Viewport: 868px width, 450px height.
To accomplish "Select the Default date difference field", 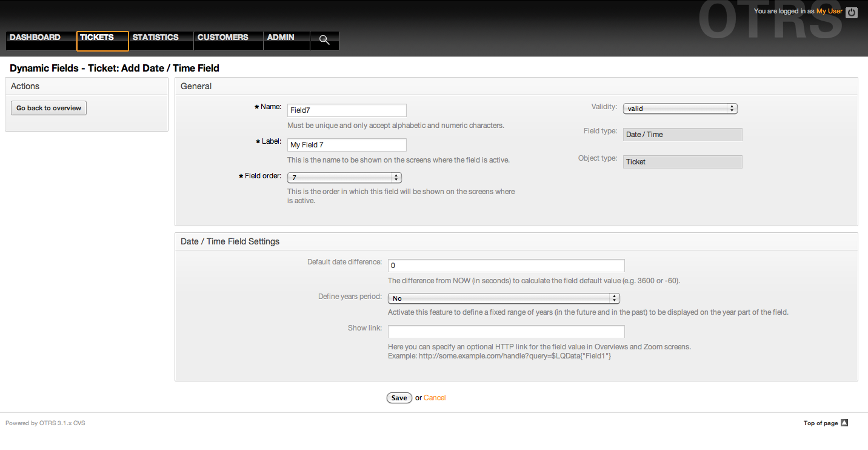I will [x=506, y=266].
